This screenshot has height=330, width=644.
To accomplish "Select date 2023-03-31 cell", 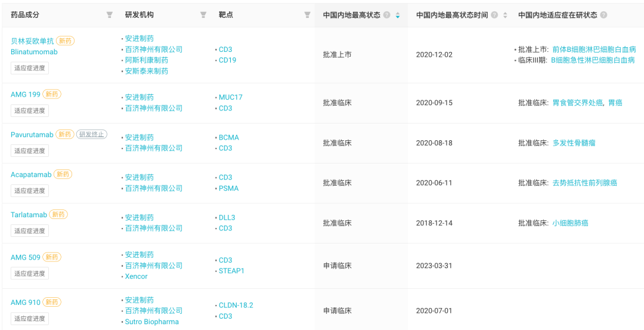I will coord(434,266).
